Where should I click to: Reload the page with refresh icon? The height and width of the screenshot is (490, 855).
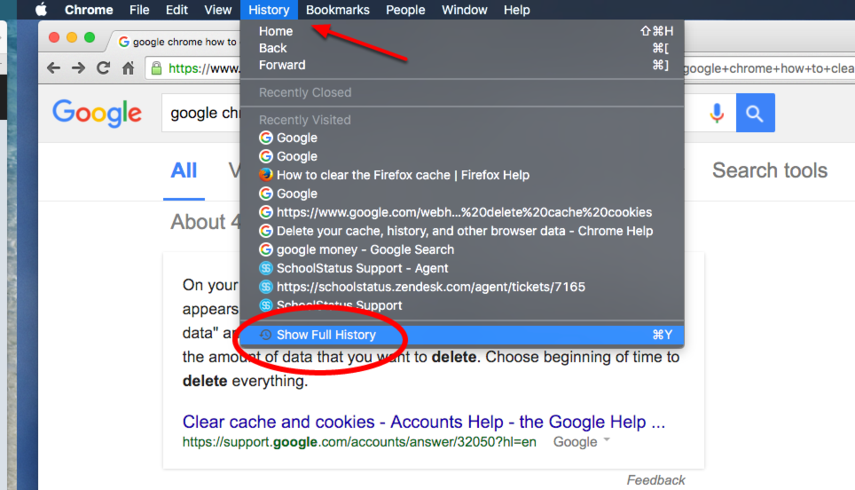pyautogui.click(x=103, y=68)
